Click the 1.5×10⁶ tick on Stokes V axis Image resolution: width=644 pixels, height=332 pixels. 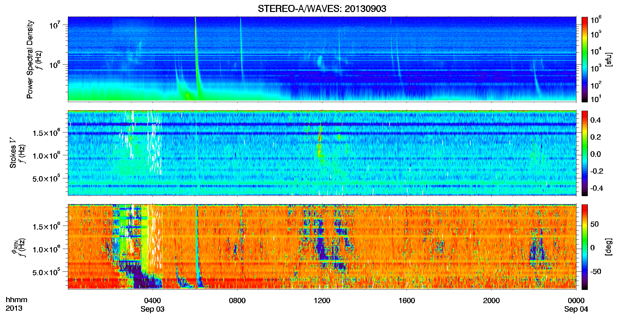pyautogui.click(x=46, y=132)
